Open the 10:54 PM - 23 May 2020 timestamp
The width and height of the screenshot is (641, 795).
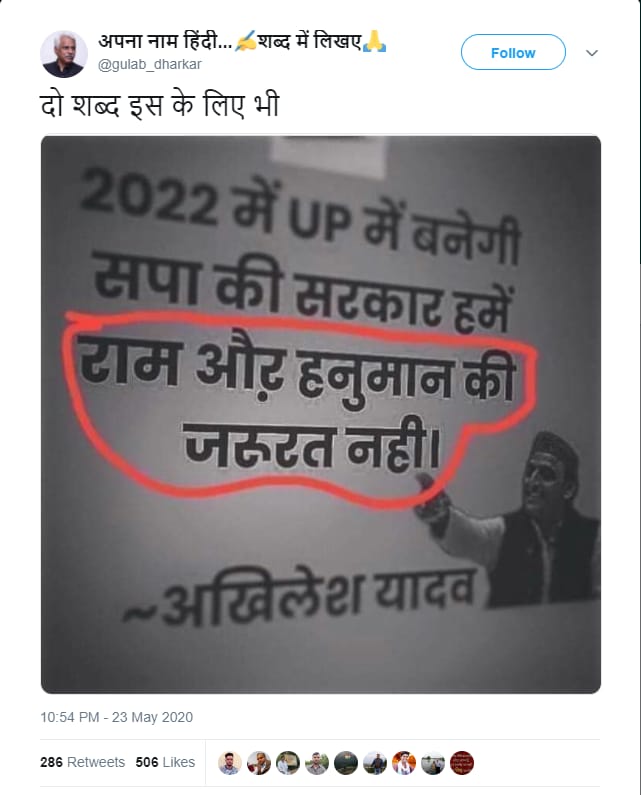click(x=117, y=717)
